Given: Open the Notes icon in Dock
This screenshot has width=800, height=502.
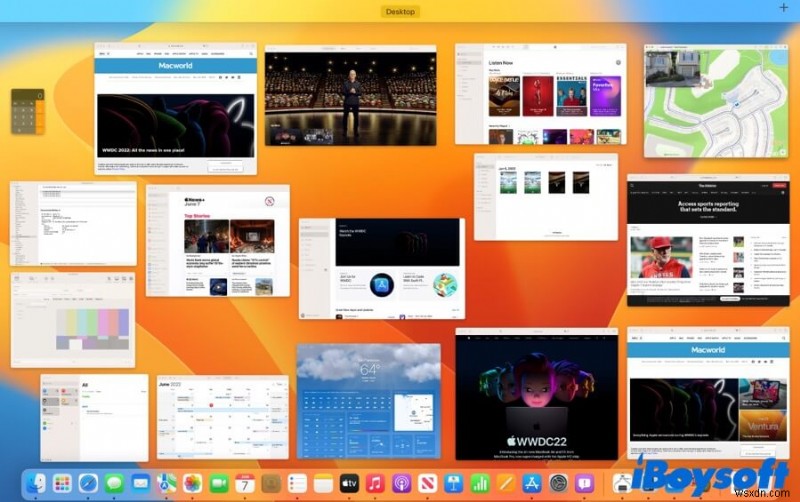Looking at the screenshot, I should (323, 483).
